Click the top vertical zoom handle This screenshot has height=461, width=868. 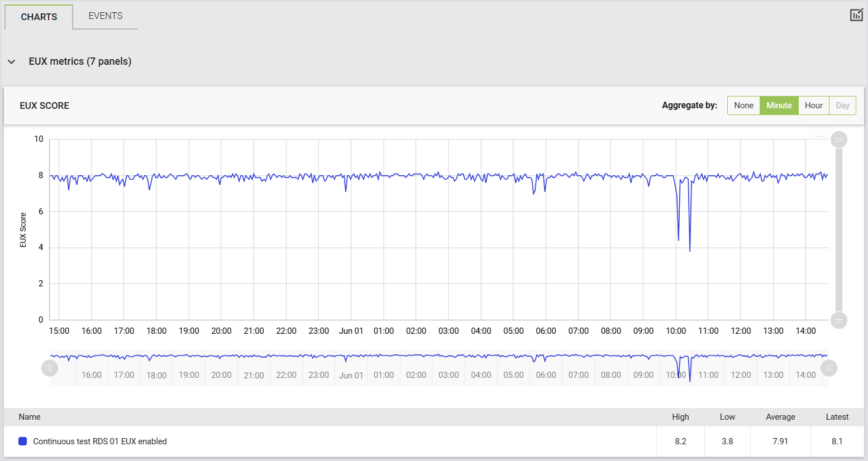click(838, 140)
